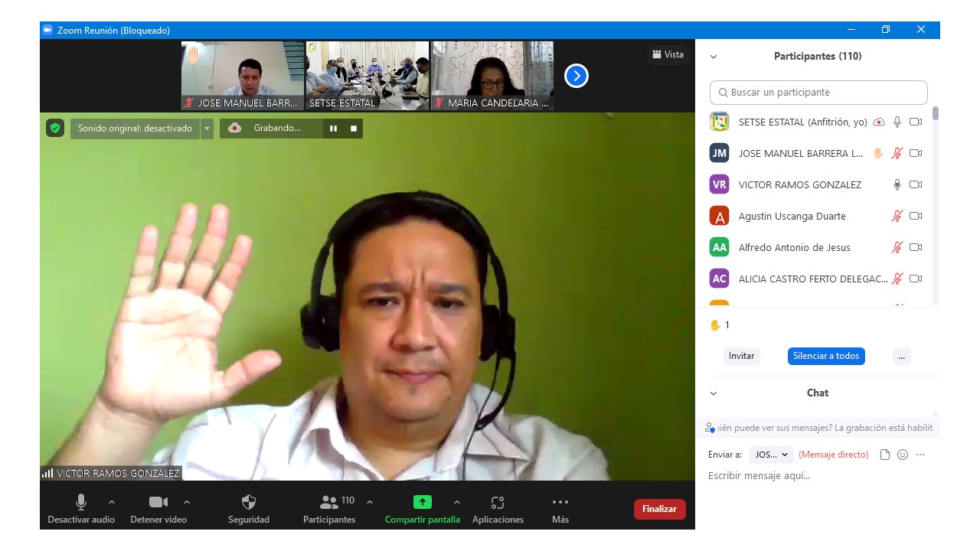This screenshot has width=980, height=551.
Task: Unmute Alfredo Antonio de Jesus microphone
Action: pos(897,247)
